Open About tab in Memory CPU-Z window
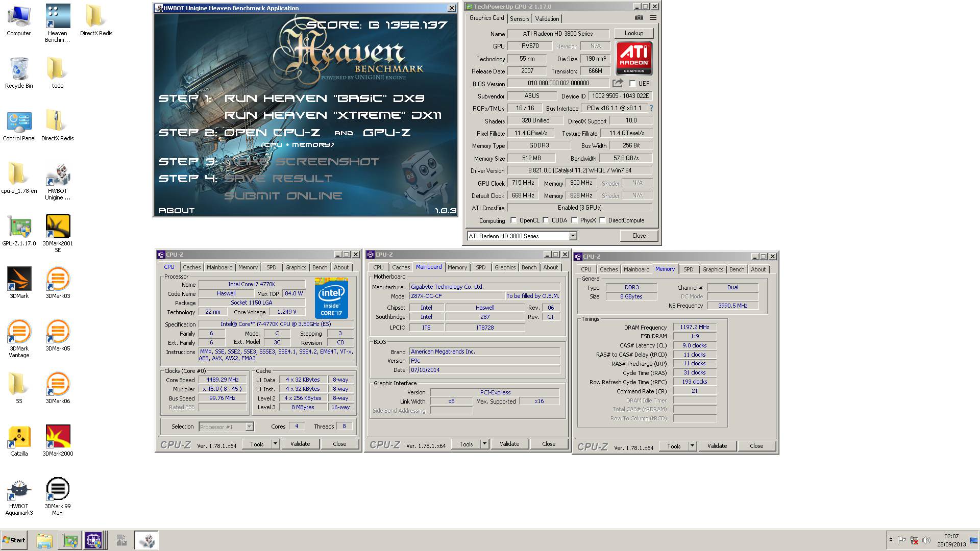 pos(758,269)
